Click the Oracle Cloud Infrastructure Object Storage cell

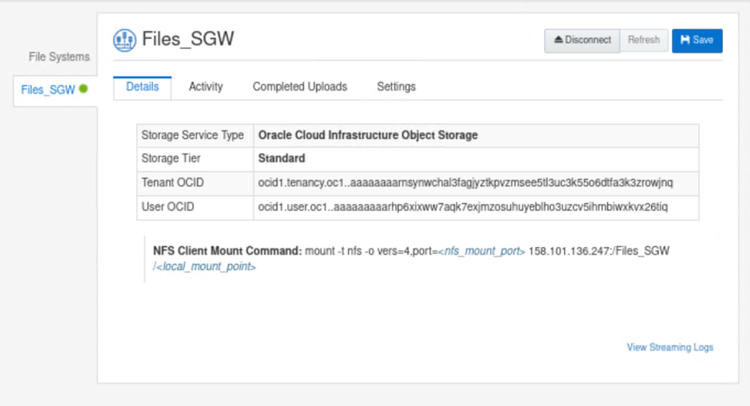[x=367, y=135]
